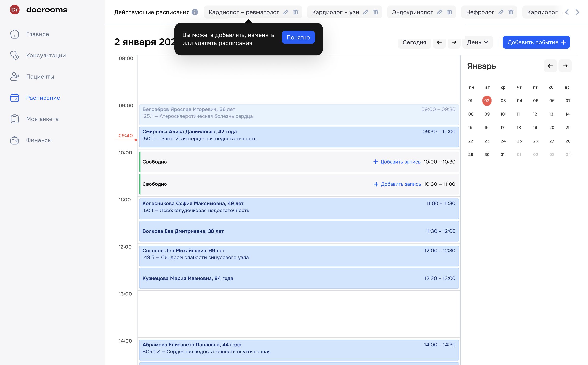Select January 31 in mini calendar
The height and width of the screenshot is (365, 588).
pyautogui.click(x=503, y=154)
